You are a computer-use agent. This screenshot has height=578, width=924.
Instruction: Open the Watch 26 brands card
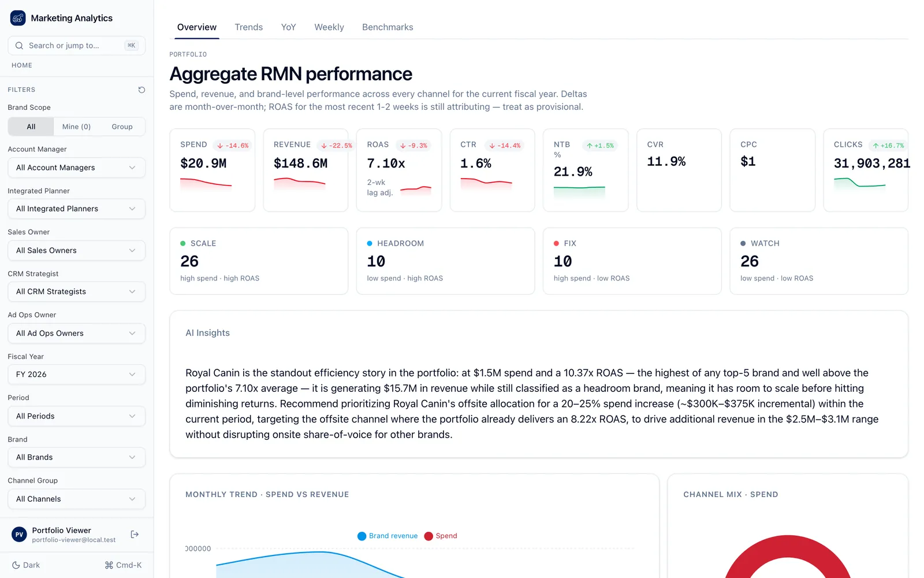pos(819,261)
